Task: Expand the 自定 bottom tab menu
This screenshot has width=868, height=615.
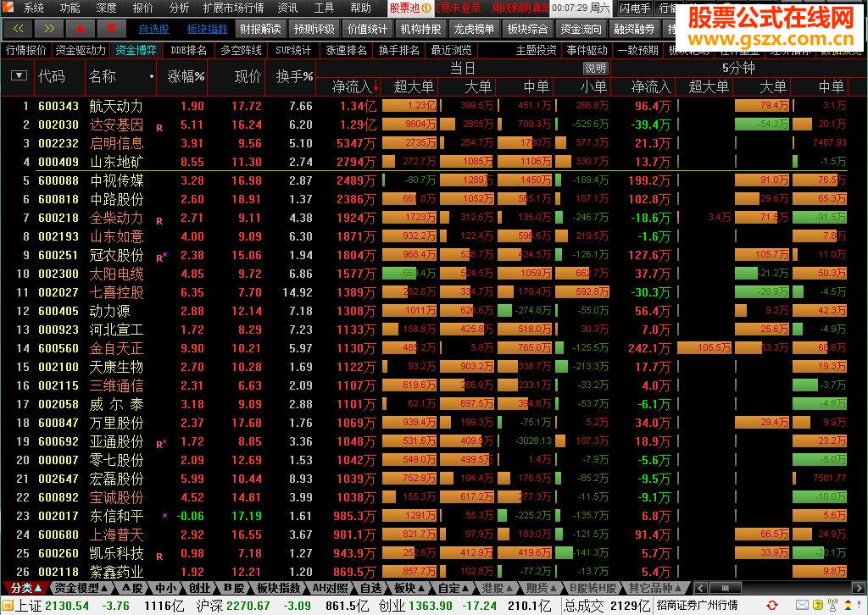Action: tap(453, 588)
